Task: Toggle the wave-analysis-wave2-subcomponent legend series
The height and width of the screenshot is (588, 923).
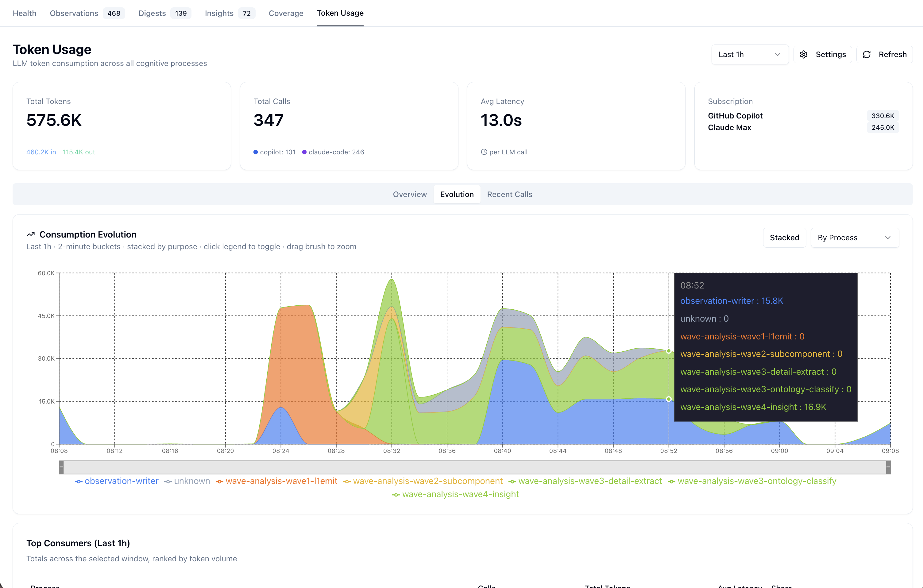Action: tap(423, 481)
